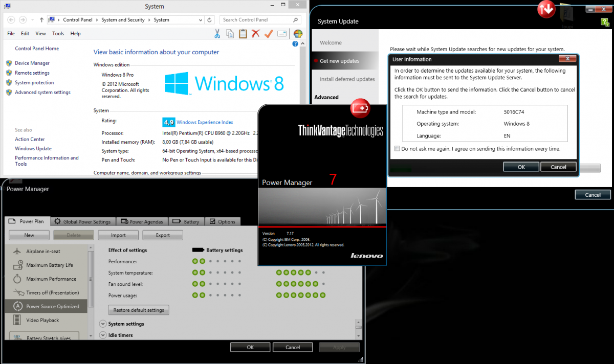
Task: Select the Video Playback power plan
Action: (46, 320)
